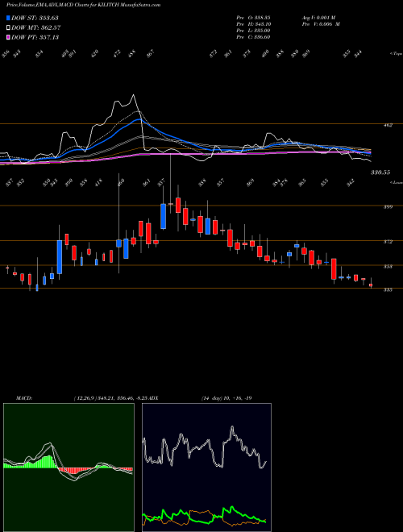Click the 'Pre V: 0.006 M' volume text
This screenshot has height=532, width=403.
coord(321,24)
